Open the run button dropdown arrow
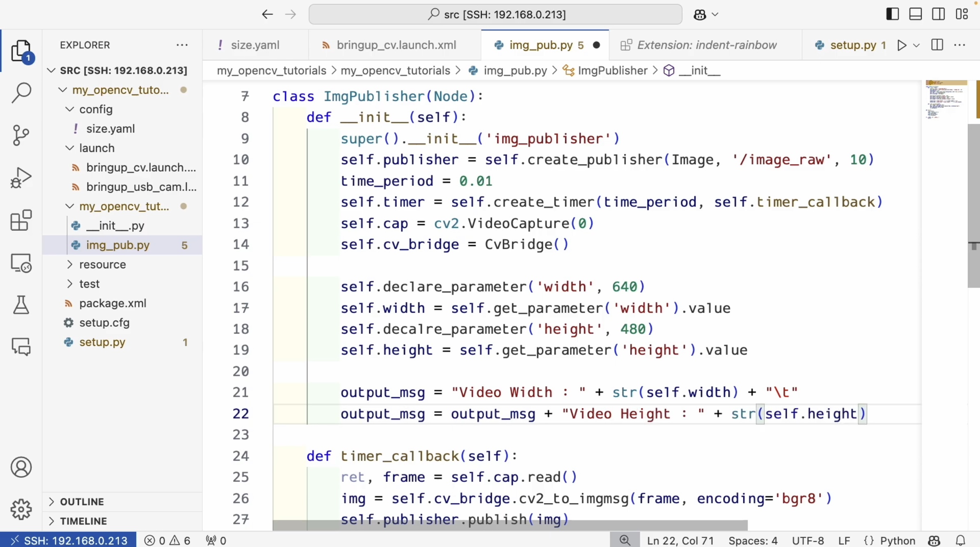This screenshot has width=980, height=547. point(916,45)
